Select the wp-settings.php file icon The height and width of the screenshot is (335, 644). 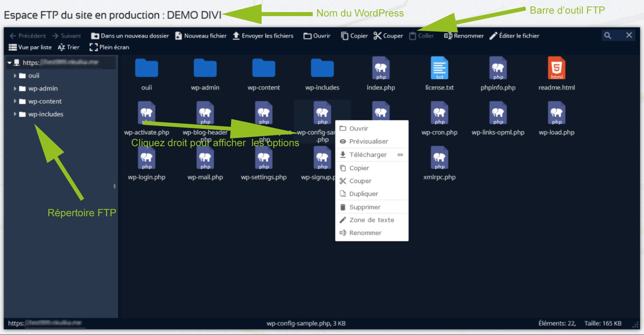click(264, 157)
